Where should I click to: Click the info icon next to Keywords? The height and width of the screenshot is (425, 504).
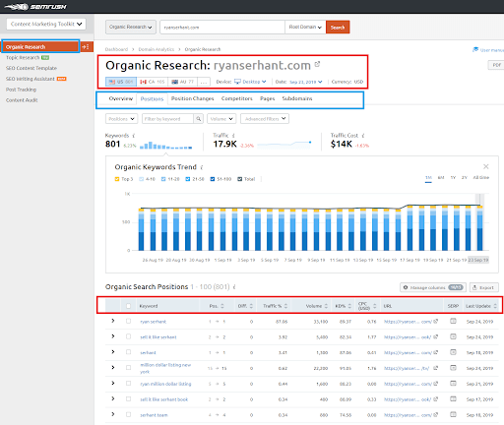134,136
